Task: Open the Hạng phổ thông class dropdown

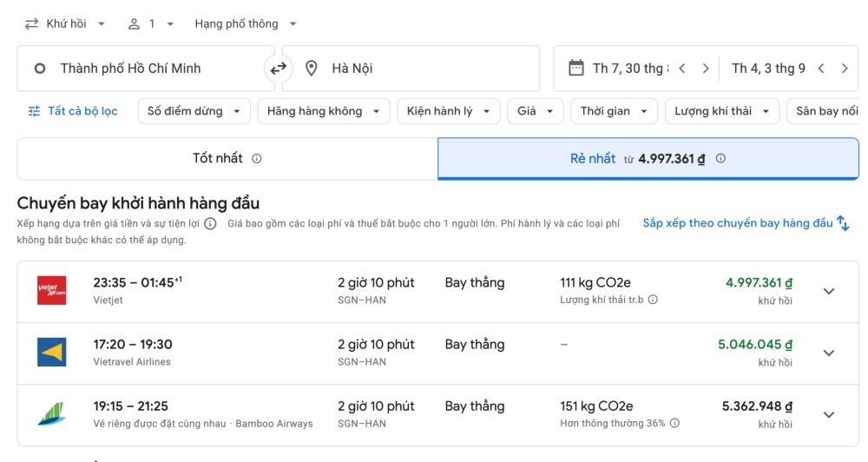Action: pyautogui.click(x=246, y=23)
